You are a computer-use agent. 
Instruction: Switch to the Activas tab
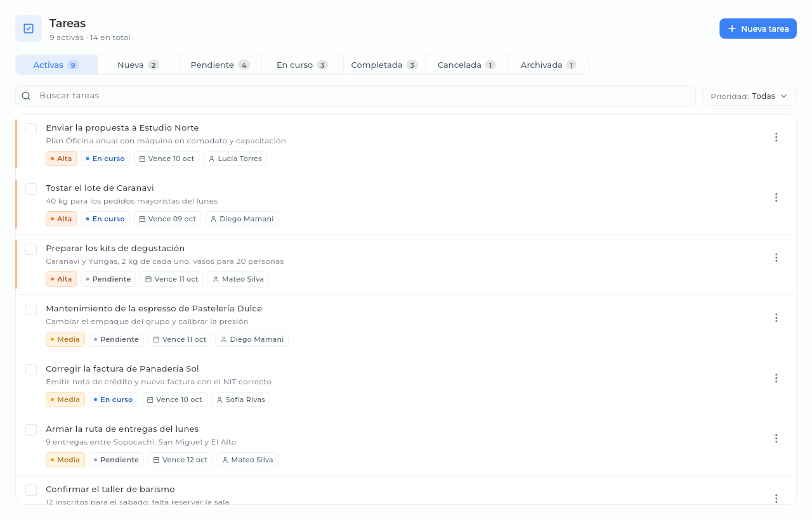[x=56, y=65]
